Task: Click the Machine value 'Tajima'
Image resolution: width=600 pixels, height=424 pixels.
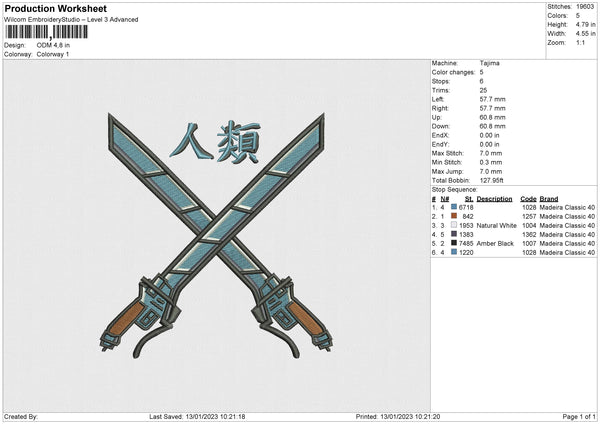Action: (489, 63)
